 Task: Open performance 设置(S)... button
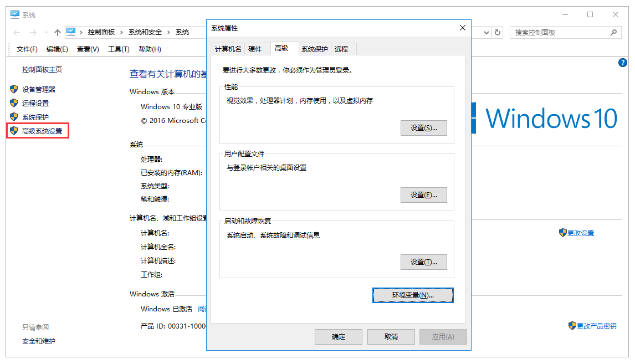423,128
